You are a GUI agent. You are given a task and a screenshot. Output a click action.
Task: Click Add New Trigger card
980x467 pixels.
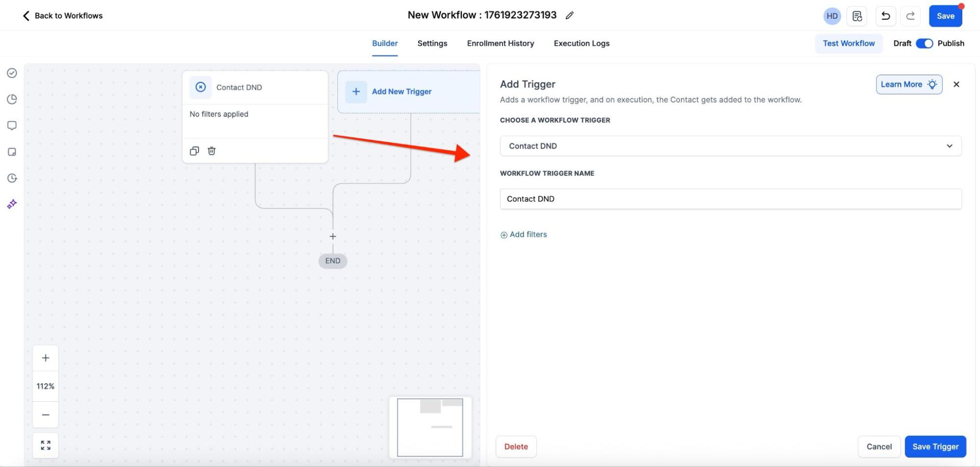pos(408,92)
